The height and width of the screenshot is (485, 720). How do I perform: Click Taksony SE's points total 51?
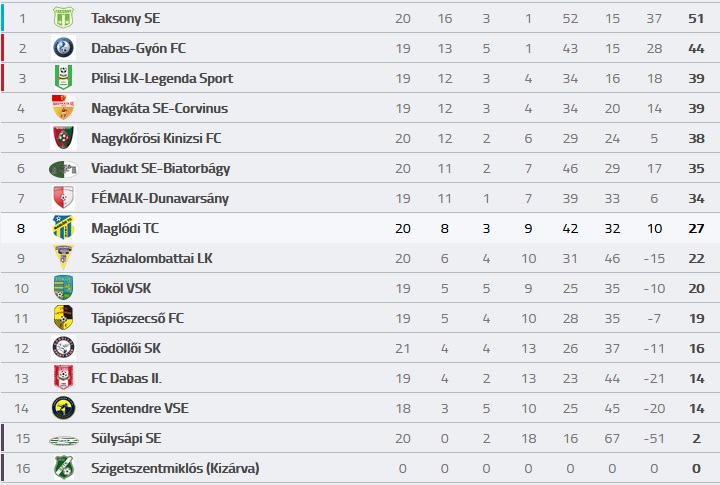(x=696, y=18)
